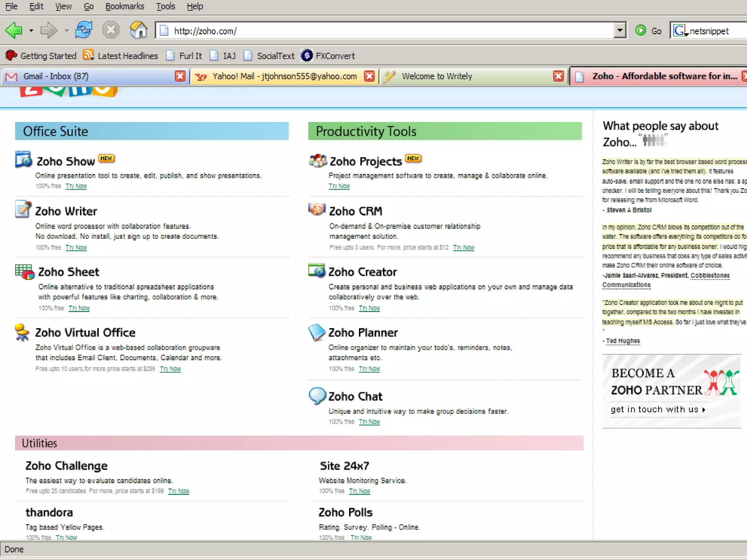Click the Zoho Planner notebook icon
Image resolution: width=747 pixels, height=560 pixels.
317,332
